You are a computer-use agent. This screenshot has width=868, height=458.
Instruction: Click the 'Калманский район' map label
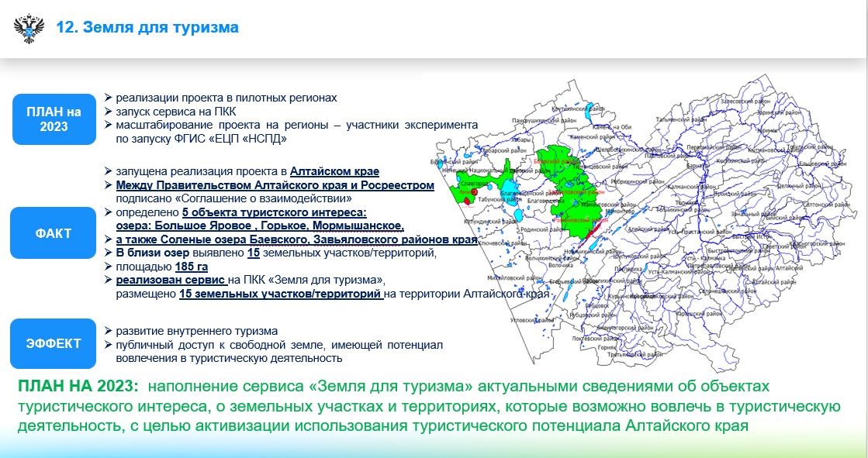pos(691,187)
